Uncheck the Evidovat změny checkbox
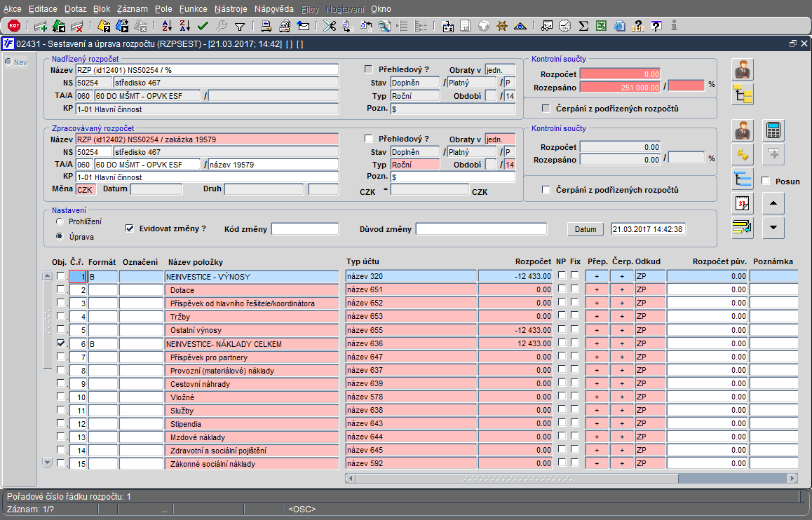 click(x=129, y=228)
